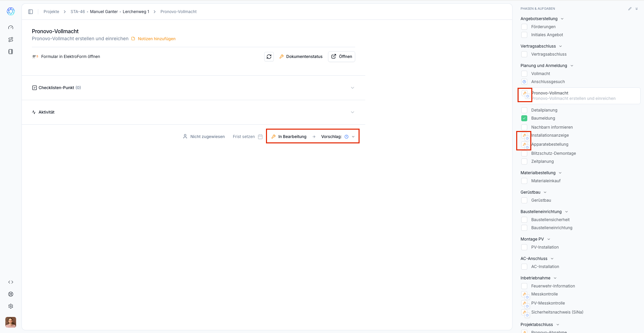This screenshot has width=644, height=333.
Task: Click Nicht zugewiesen to assign a user
Action: tap(204, 137)
